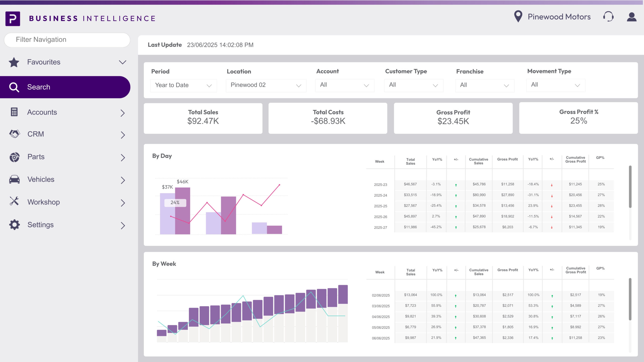Open the Workshop menu item

coord(65,202)
